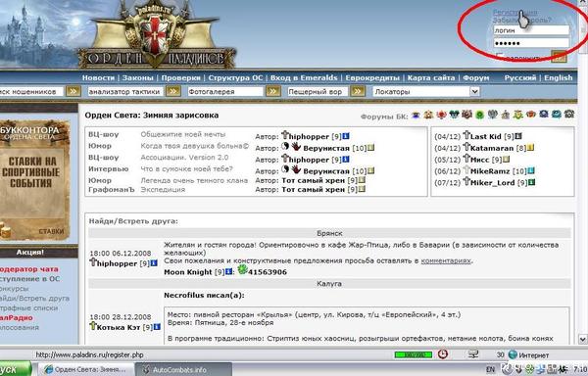
Task: Open the green round forum icon
Action: click(x=479, y=115)
